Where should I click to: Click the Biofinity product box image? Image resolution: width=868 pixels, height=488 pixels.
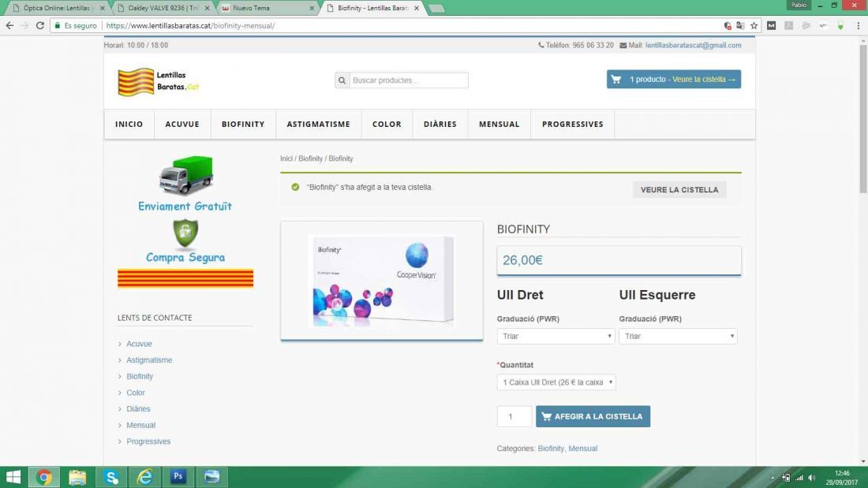coord(382,281)
